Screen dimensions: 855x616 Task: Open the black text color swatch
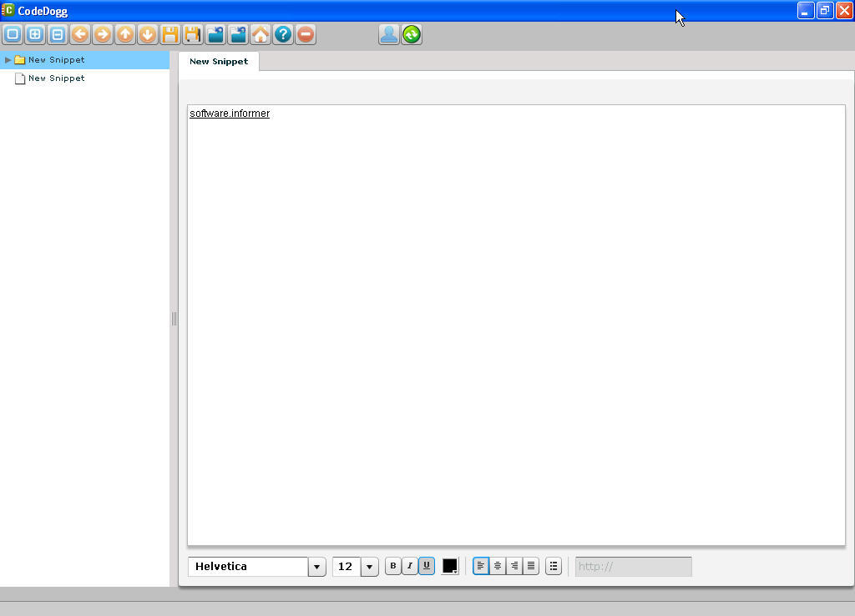pos(450,567)
